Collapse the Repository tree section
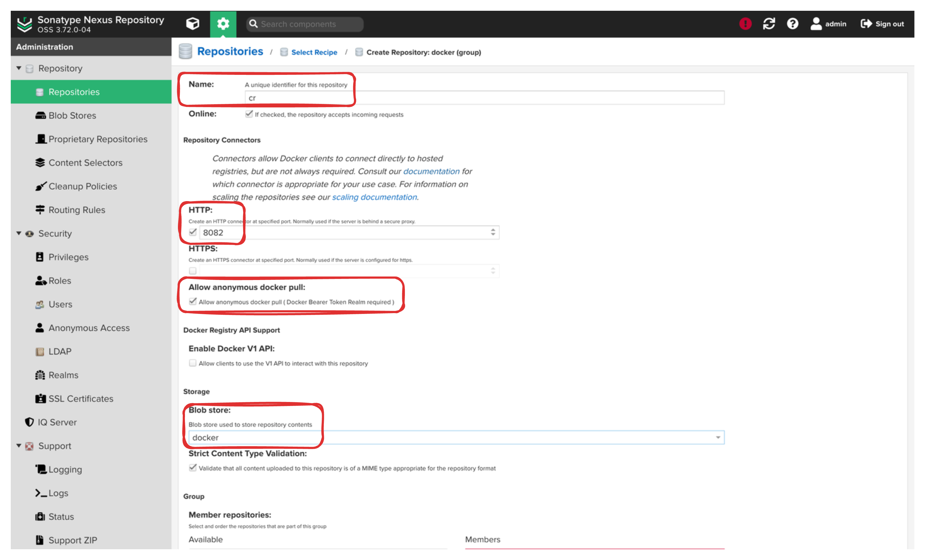Viewport: 925px width, 560px height. [x=19, y=68]
